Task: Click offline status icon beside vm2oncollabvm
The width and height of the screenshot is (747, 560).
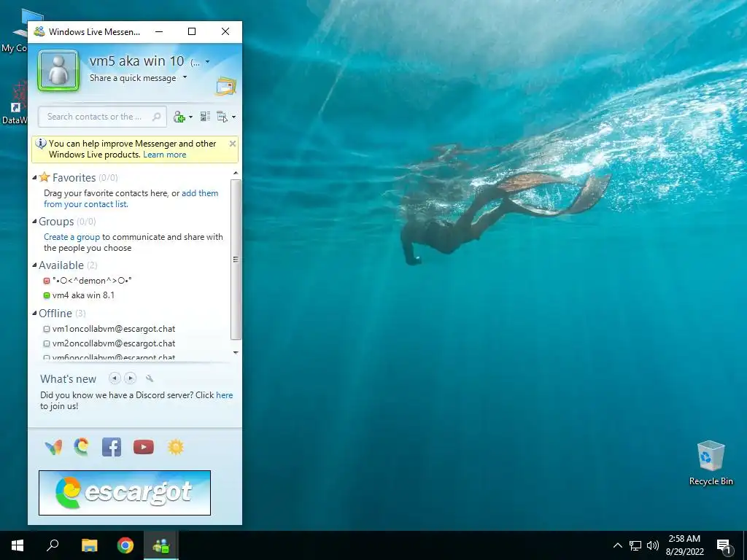Action: point(47,344)
